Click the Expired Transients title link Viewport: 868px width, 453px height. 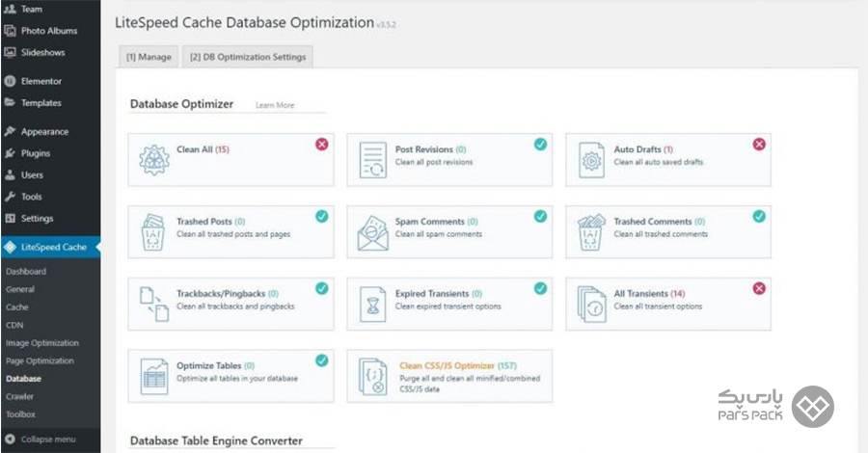point(439,294)
